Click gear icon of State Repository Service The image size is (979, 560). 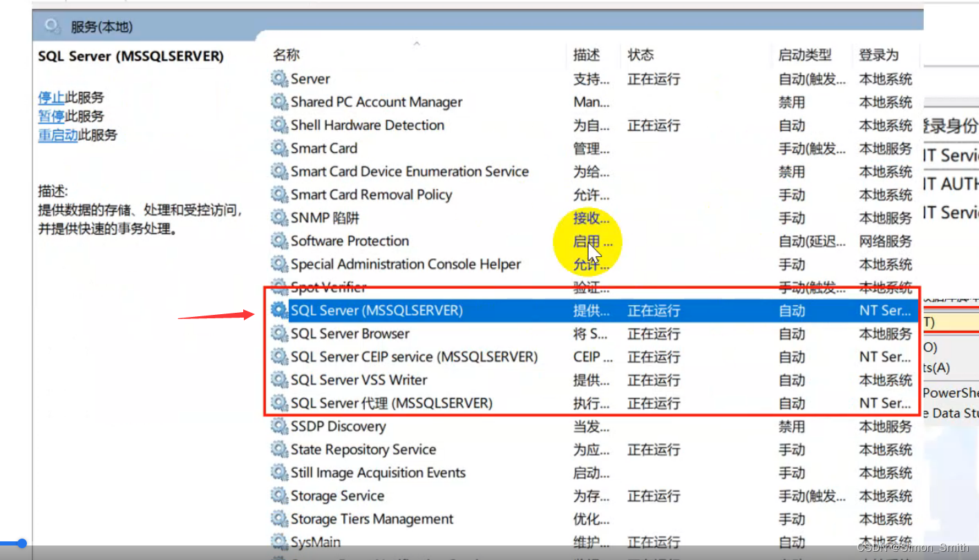coord(279,450)
